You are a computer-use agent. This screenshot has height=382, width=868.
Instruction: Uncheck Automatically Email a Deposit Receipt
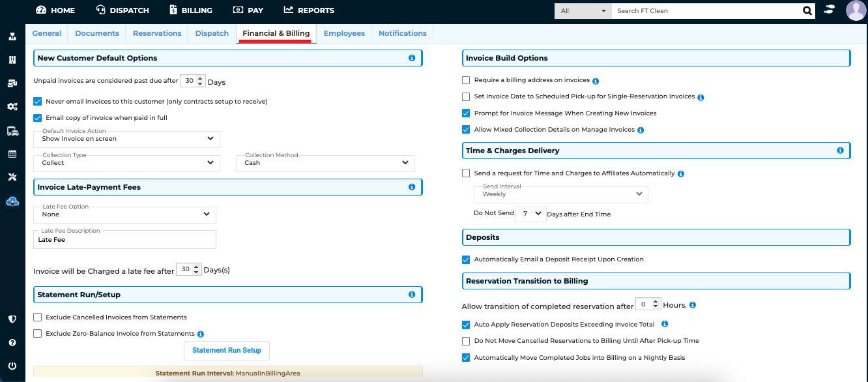466,259
